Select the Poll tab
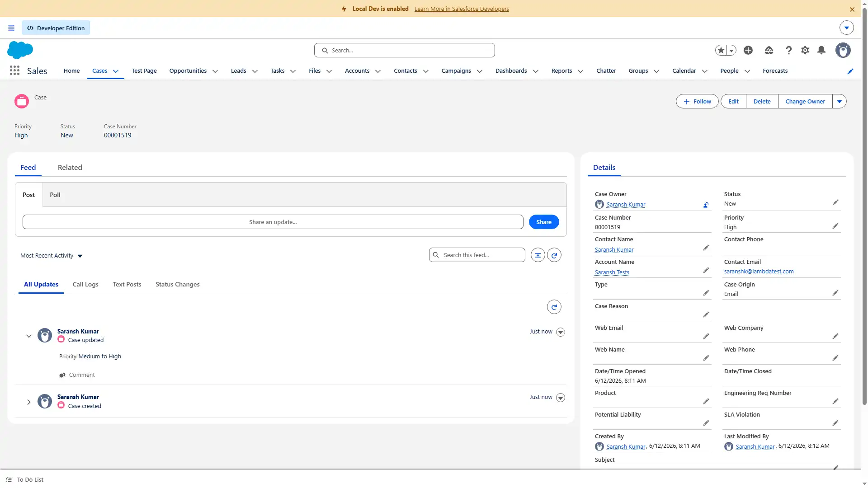This screenshot has width=868, height=488. [55, 195]
